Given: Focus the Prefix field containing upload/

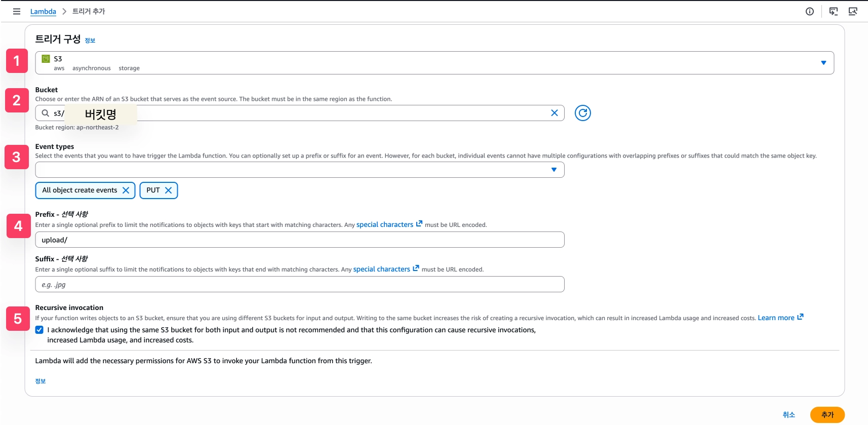Looking at the screenshot, I should tap(300, 240).
